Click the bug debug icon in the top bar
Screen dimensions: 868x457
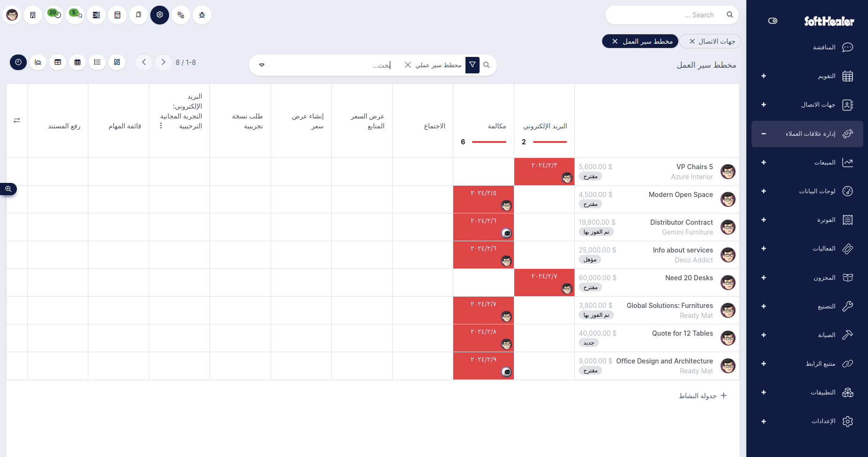pos(202,15)
